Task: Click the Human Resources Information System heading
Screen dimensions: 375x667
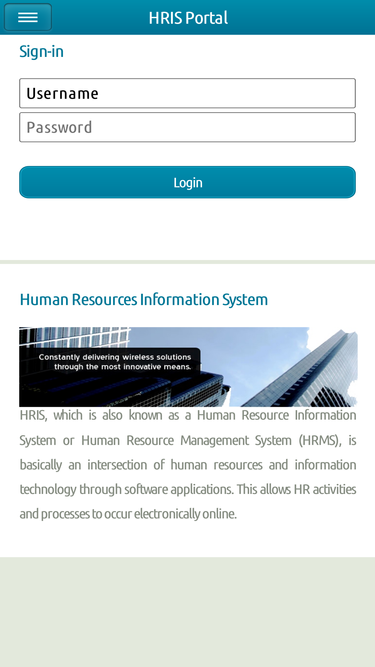Action: (144, 299)
